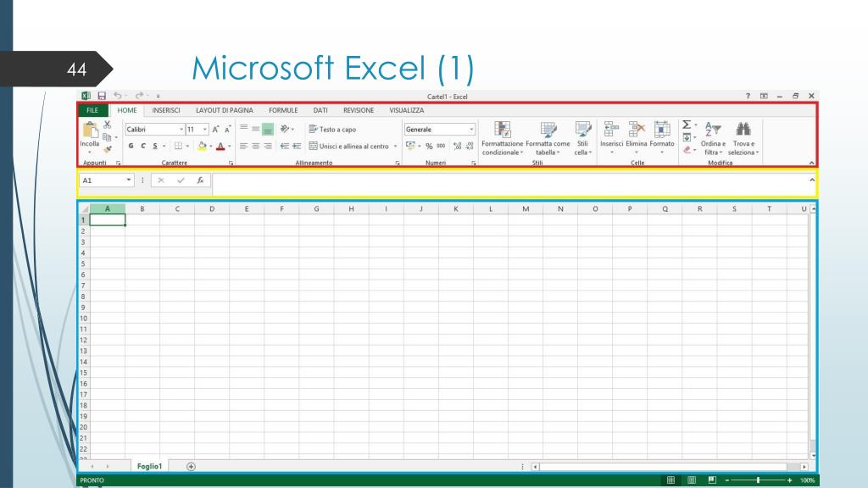Click the Formato cells button

(x=662, y=138)
